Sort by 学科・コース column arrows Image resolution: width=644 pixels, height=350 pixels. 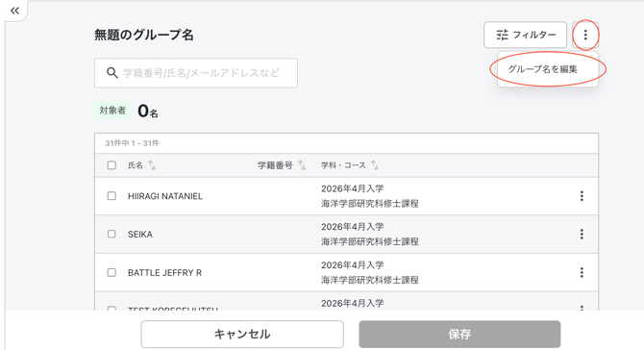(375, 165)
